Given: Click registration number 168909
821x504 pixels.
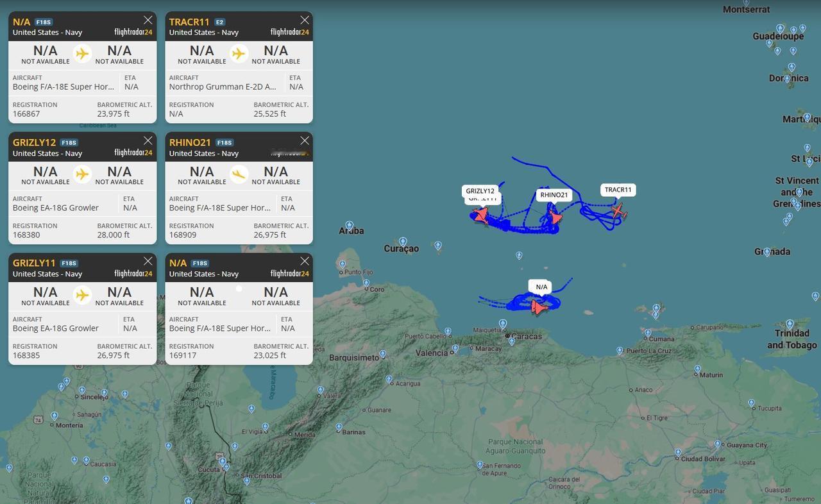Looking at the screenshot, I should [x=183, y=235].
